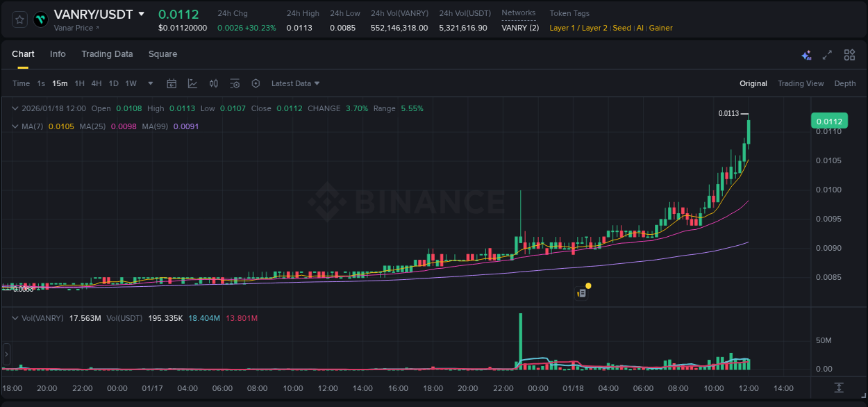868x407 pixels.
Task: Collapse the OHLC info row chevron
Action: click(x=15, y=108)
